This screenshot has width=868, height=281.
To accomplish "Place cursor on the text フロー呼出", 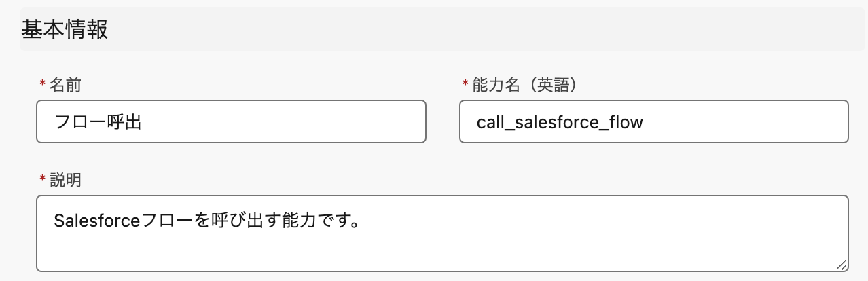I will coord(97,122).
